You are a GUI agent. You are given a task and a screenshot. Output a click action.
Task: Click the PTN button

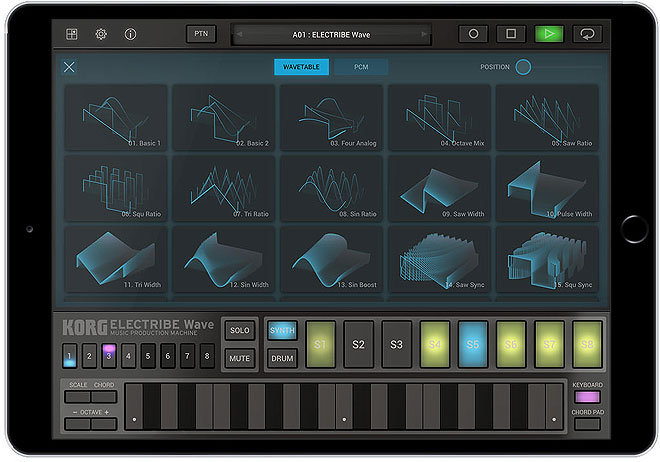[x=200, y=34]
